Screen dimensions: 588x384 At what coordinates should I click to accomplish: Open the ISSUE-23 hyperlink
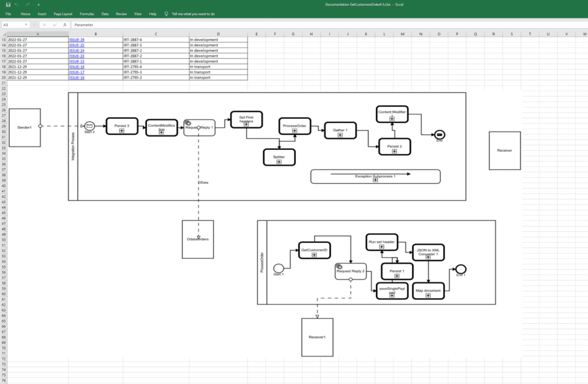click(x=77, y=56)
